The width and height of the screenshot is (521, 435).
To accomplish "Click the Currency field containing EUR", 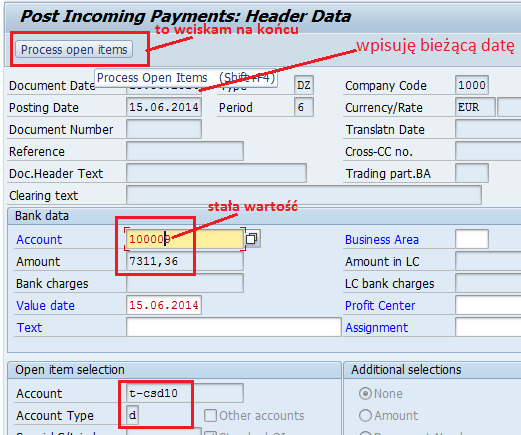I will pos(475,107).
